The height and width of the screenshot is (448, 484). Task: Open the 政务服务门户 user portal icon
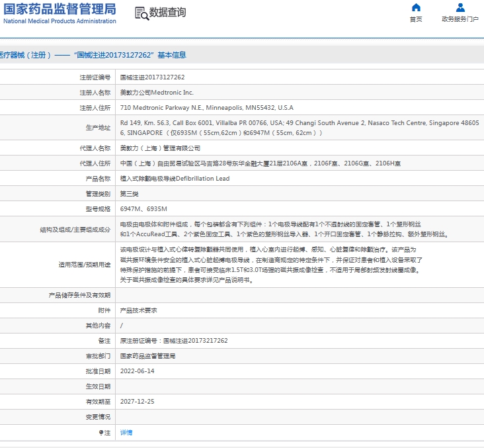pos(460,7)
